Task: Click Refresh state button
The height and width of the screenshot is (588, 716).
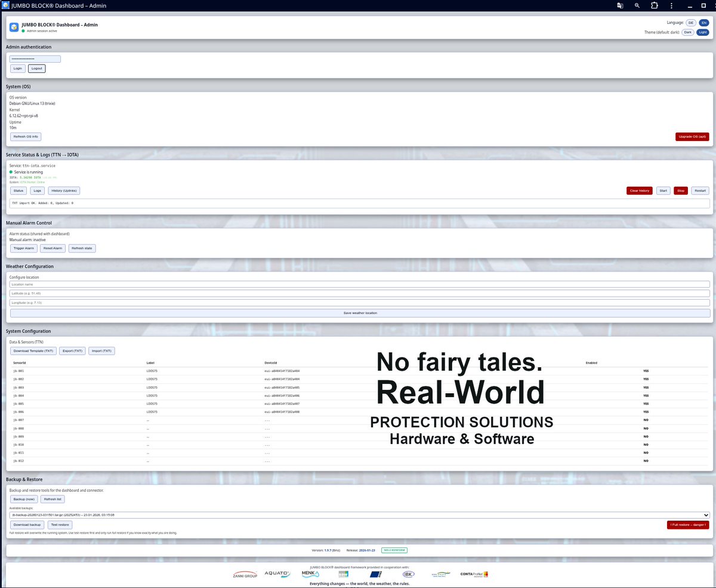Action: tap(82, 248)
